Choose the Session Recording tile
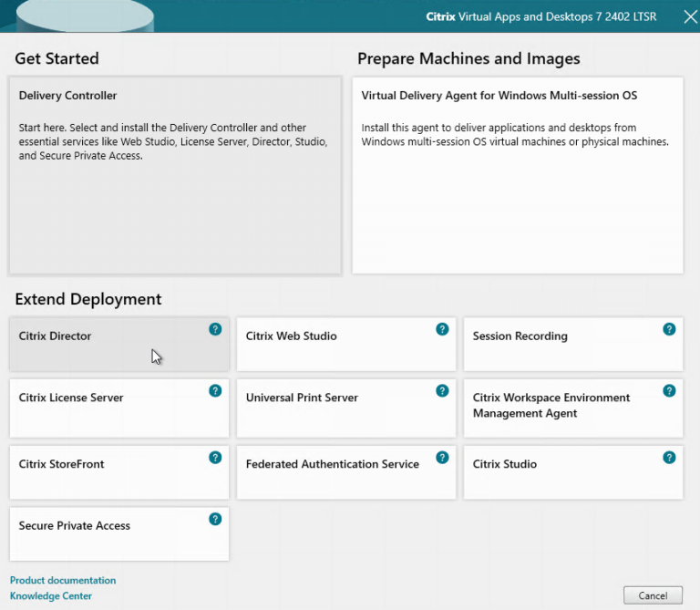Screen dimensions: 700x610 point(565,345)
